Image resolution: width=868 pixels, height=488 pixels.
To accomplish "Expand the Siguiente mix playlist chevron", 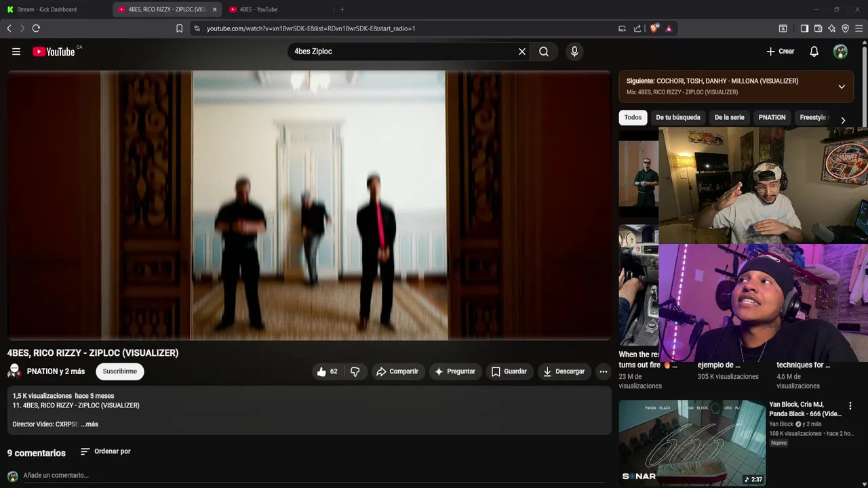I will 842,87.
